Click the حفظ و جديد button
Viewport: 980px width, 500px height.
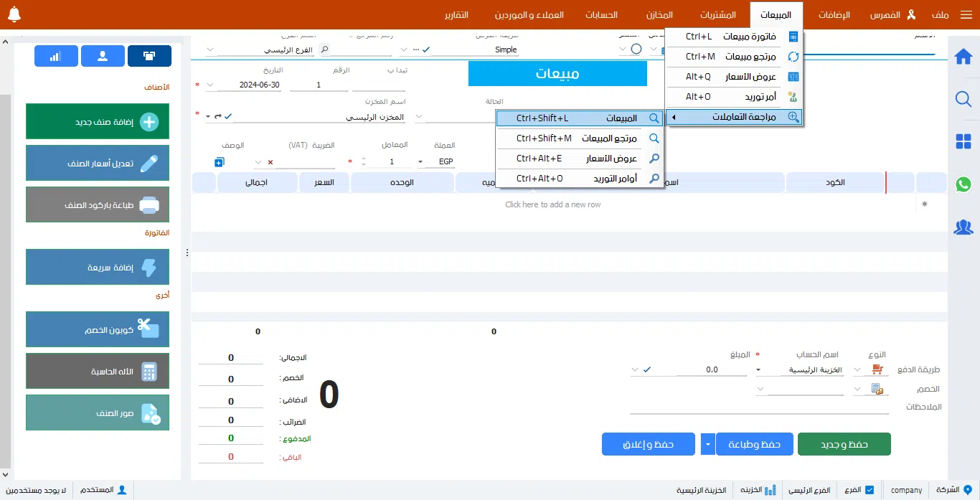coord(844,445)
